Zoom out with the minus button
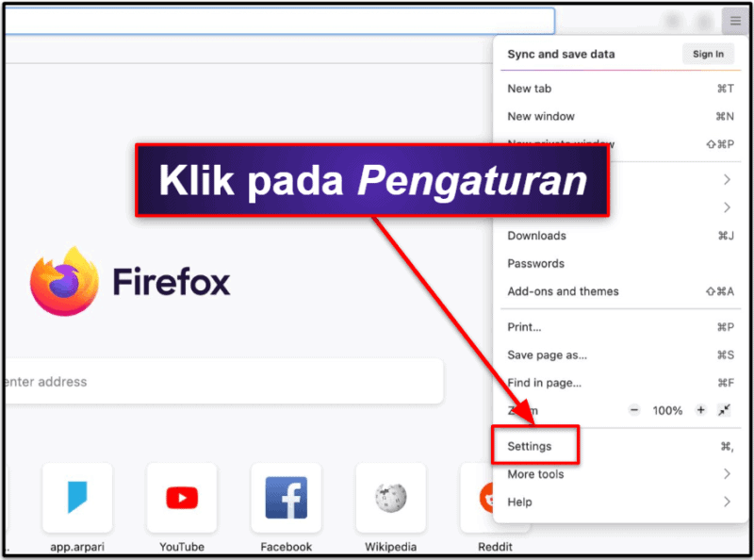 coord(634,410)
